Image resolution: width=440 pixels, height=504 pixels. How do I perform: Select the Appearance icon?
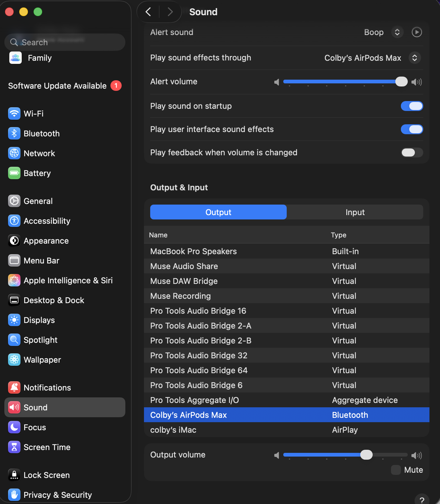(14, 241)
